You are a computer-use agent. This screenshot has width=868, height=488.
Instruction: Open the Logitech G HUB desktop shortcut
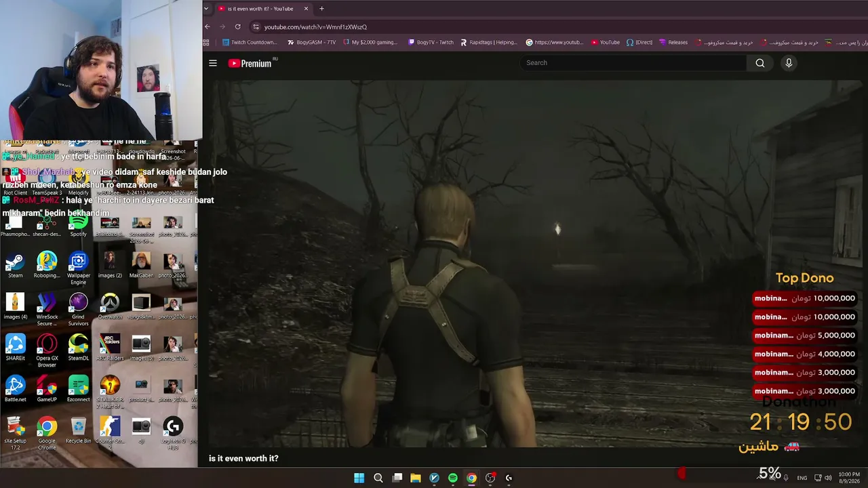click(173, 433)
